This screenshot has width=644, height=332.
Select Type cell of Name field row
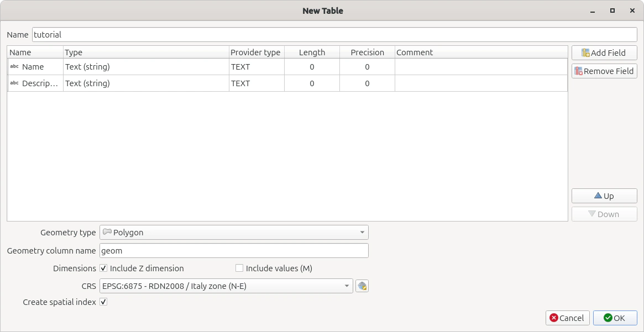pyautogui.click(x=146, y=67)
